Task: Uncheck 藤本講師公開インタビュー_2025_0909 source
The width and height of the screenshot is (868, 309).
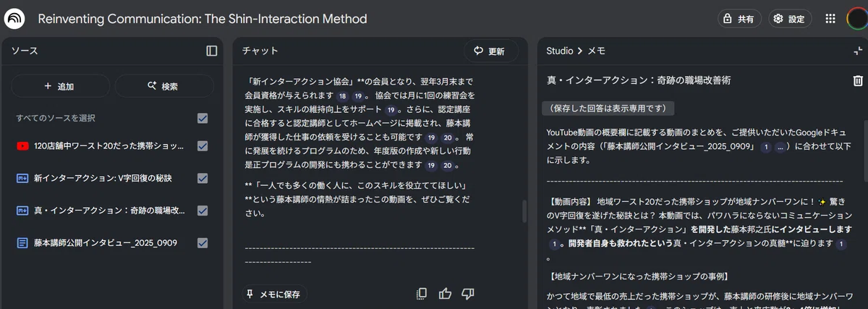Action: point(203,243)
